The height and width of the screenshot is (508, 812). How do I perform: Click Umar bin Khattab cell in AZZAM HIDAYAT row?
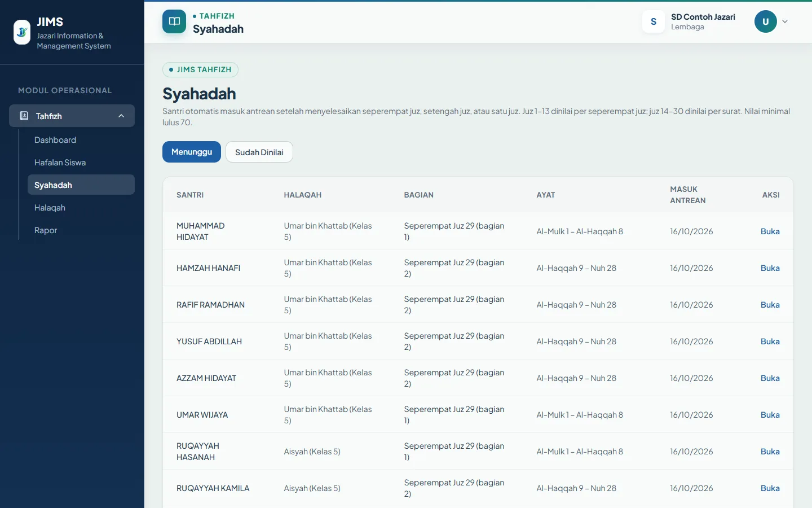(x=328, y=378)
